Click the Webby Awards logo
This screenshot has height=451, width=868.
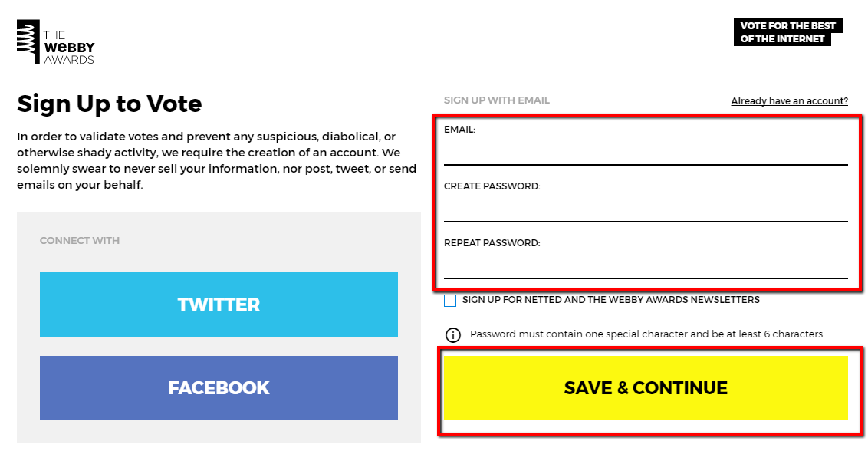[x=55, y=42]
